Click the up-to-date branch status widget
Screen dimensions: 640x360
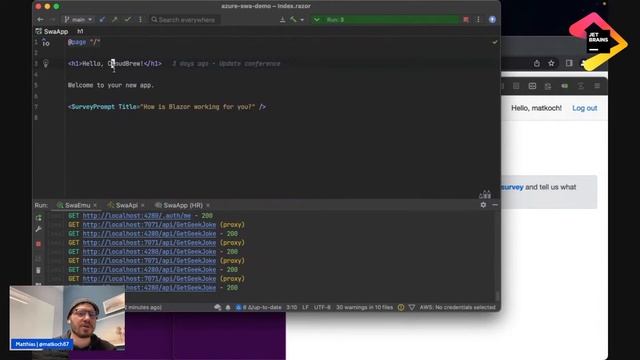pos(259,307)
